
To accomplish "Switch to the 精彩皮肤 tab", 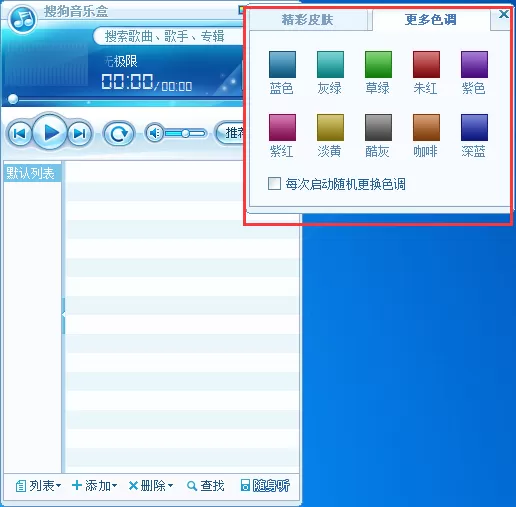I will click(308, 20).
